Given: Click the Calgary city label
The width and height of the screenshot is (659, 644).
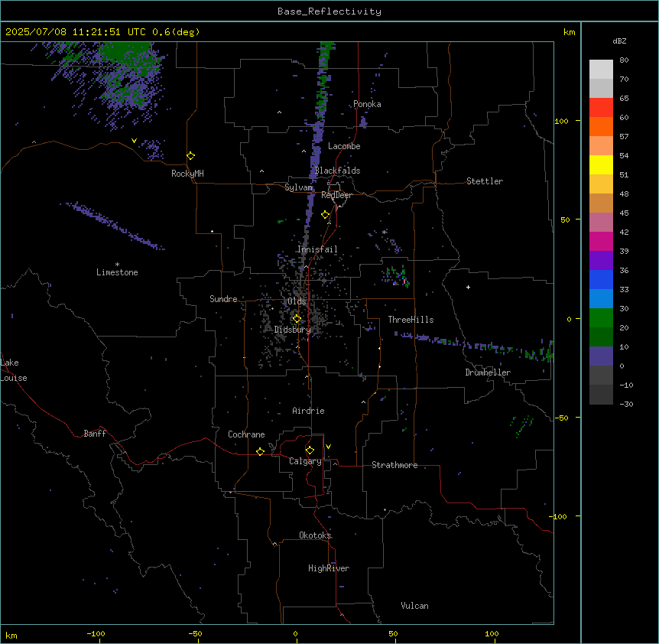Looking at the screenshot, I should pyautogui.click(x=305, y=461).
